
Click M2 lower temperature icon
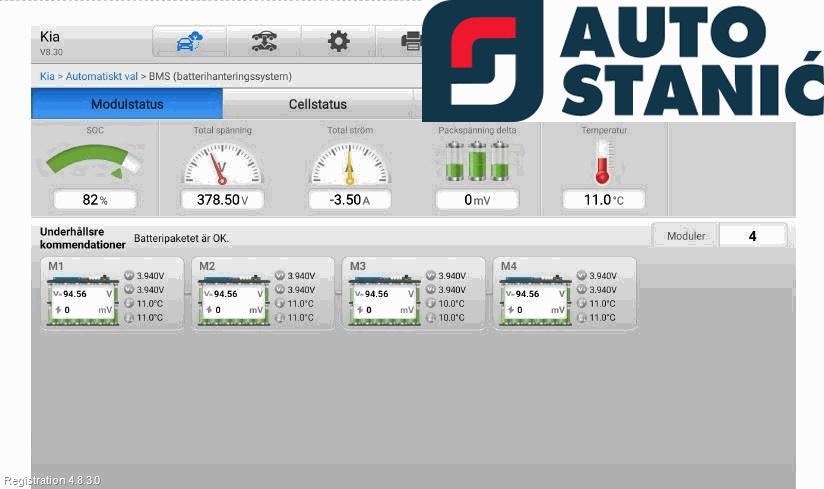280,317
